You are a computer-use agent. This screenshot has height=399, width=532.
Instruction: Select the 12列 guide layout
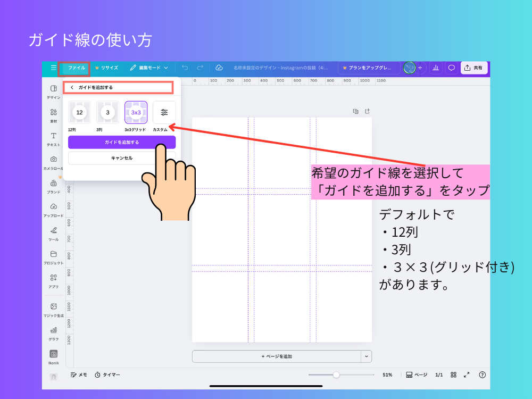[x=79, y=112]
